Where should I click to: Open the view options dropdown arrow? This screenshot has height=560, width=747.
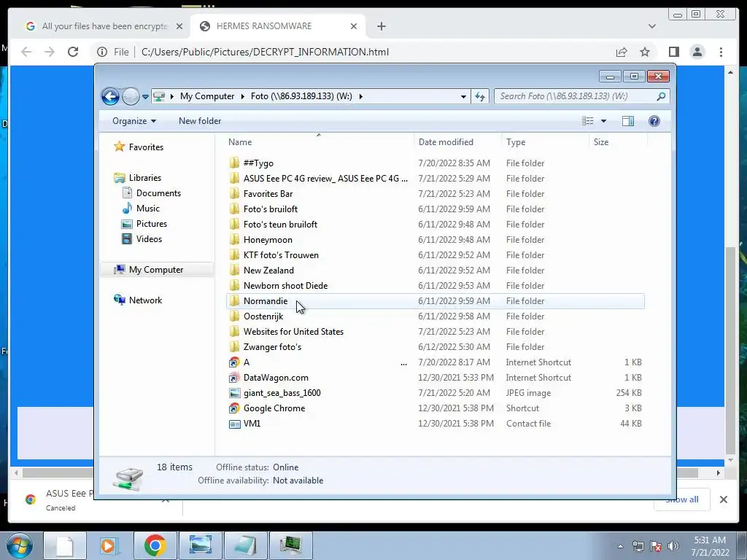[x=603, y=121]
